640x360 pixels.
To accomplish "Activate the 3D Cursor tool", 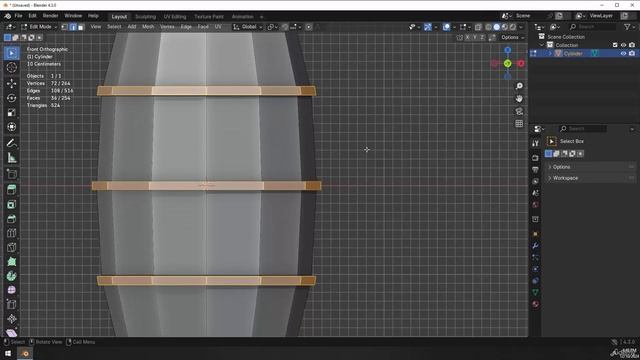I will point(11,68).
